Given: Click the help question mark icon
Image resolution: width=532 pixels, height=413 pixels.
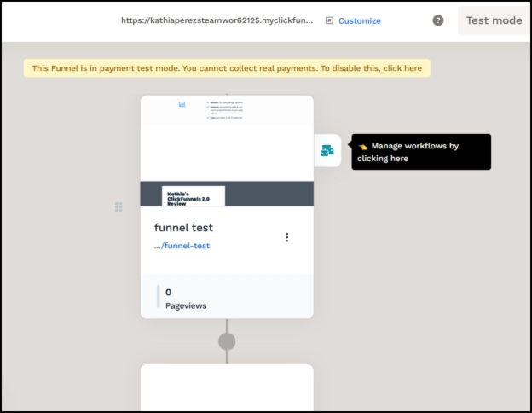Looking at the screenshot, I should [x=437, y=20].
